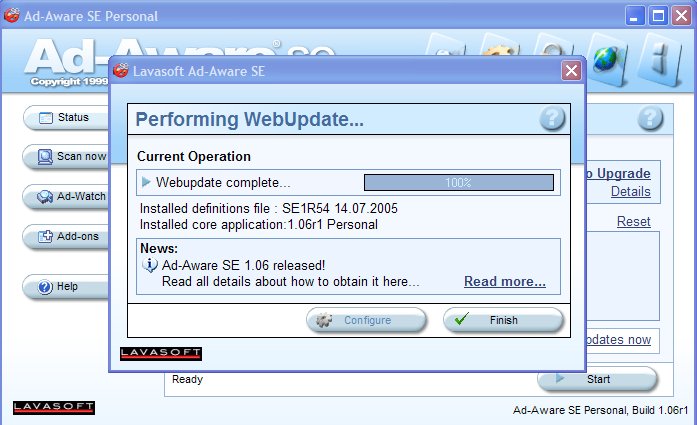Click the Lavasoft logo in dialog
The height and width of the screenshot is (425, 697).
[161, 353]
